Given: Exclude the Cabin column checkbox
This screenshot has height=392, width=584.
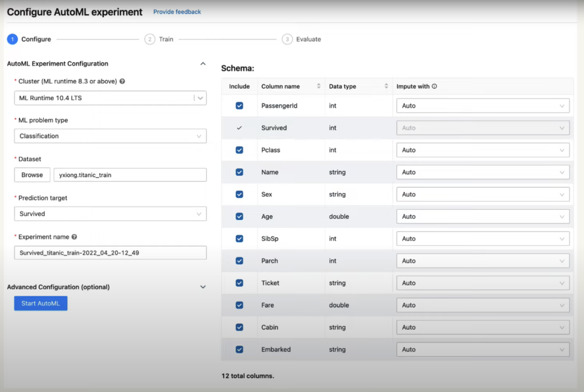Looking at the screenshot, I should pos(239,327).
